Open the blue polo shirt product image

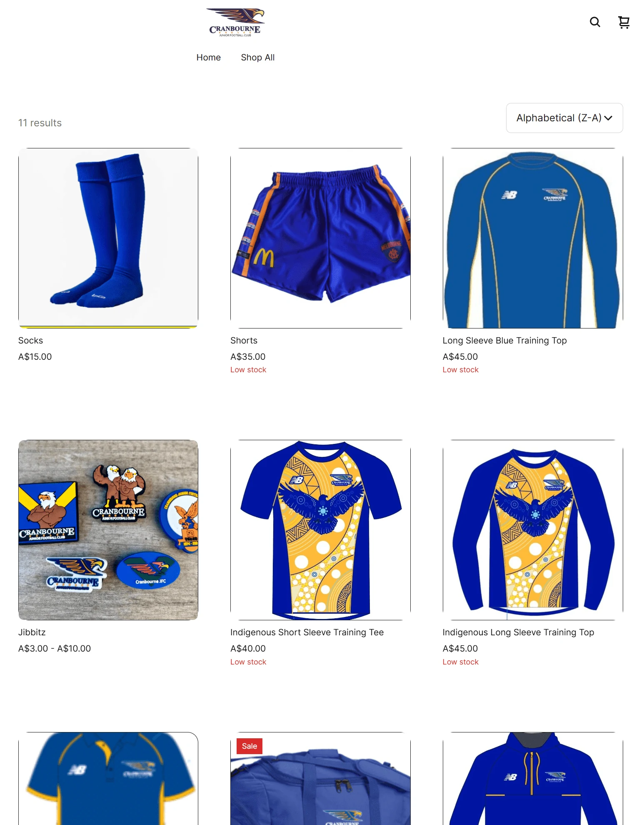point(108,778)
